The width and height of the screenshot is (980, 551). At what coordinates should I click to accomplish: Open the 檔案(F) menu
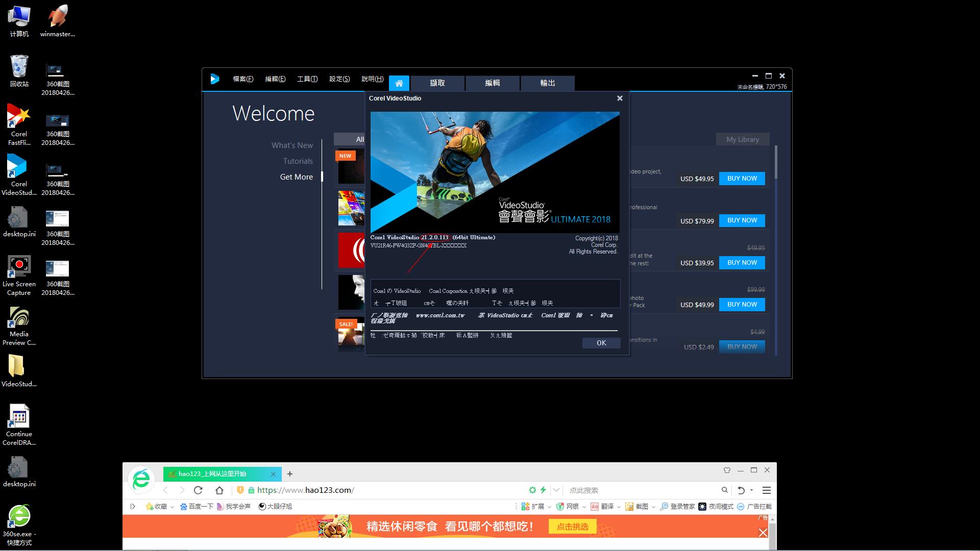(243, 79)
